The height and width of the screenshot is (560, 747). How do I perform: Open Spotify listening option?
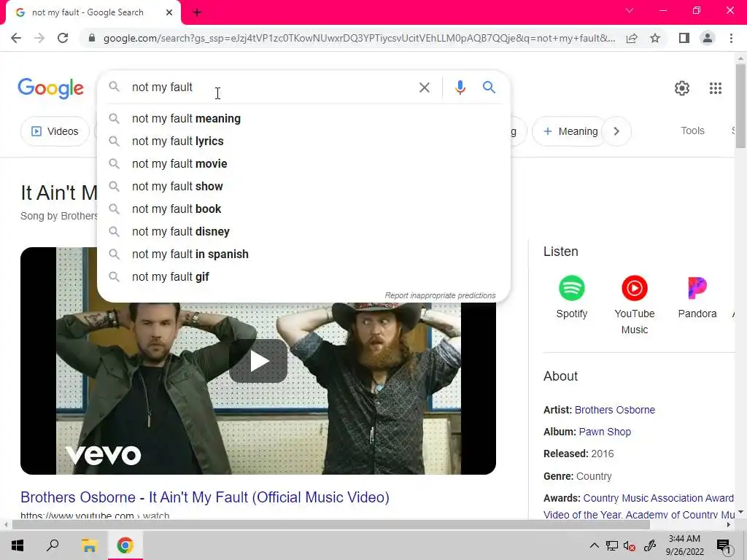572,297
